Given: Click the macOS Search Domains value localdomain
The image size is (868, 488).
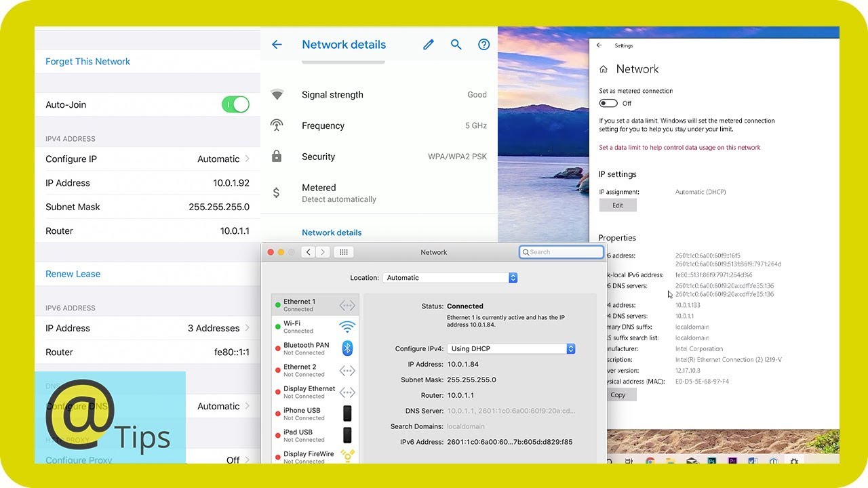Looking at the screenshot, I should 467,426.
